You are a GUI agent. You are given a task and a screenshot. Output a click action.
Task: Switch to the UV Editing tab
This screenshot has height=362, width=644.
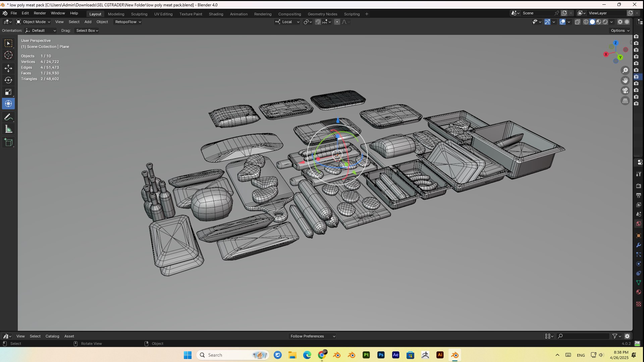[163, 14]
